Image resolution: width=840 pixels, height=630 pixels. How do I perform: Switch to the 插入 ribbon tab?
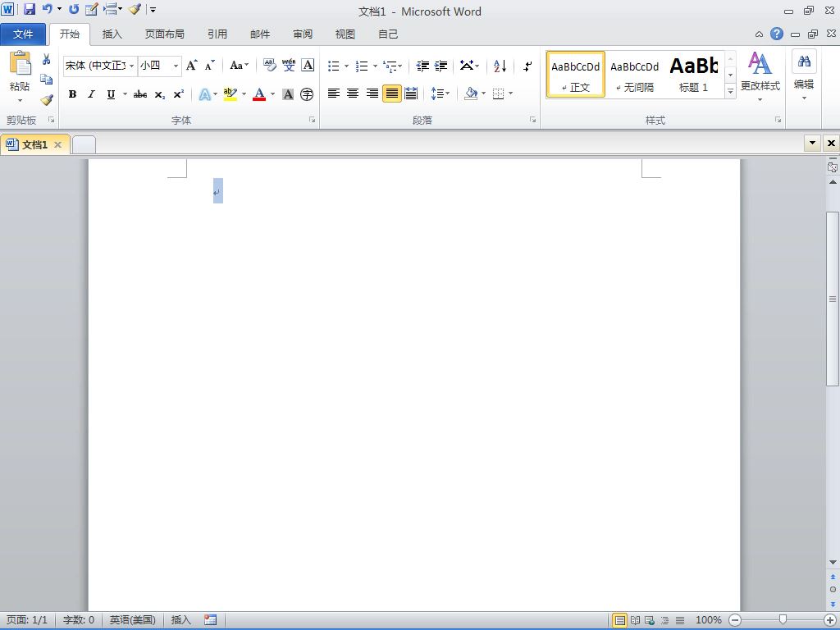point(112,34)
